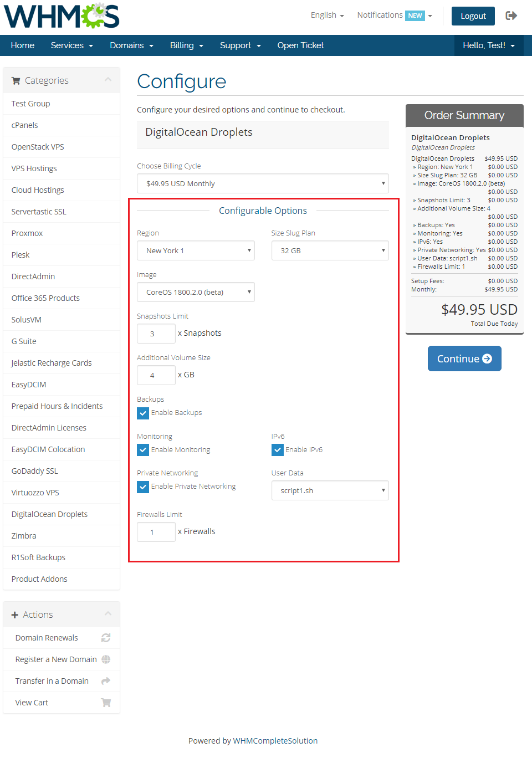Click the Logout button

click(x=473, y=16)
